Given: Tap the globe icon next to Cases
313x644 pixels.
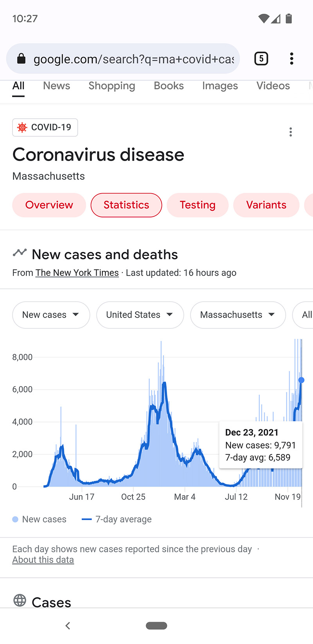Looking at the screenshot, I should [x=20, y=600].
